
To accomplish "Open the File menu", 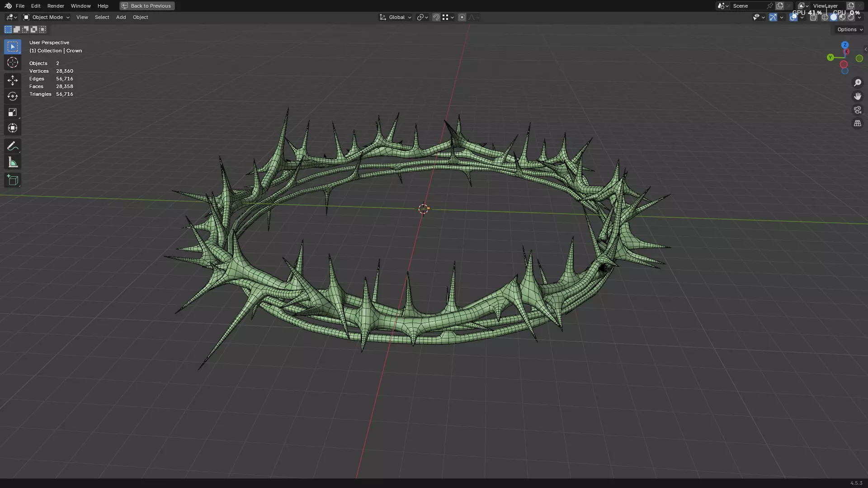I will (x=20, y=6).
